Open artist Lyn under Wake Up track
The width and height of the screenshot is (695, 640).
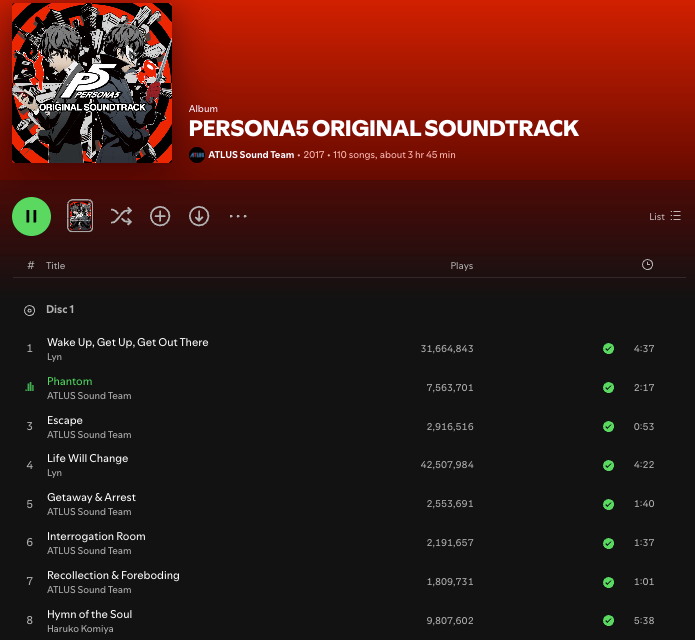55,357
